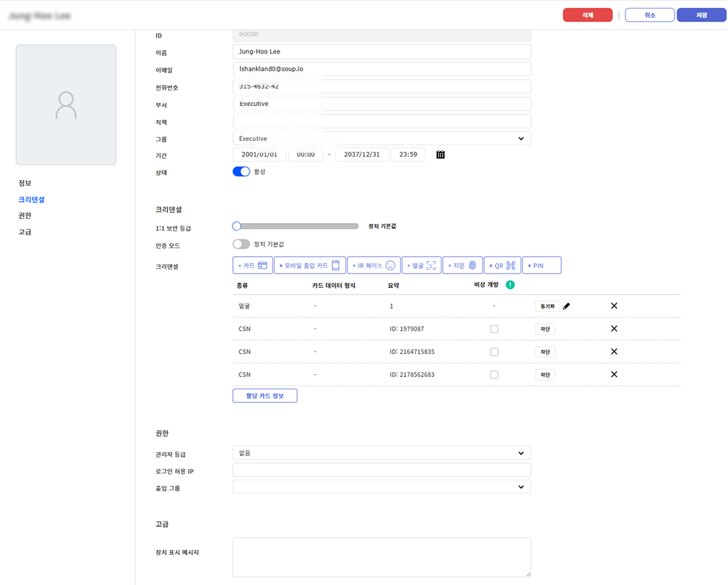The width and height of the screenshot is (728, 585).
Task: Go to the 고급 section in sidebar
Action: click(25, 232)
